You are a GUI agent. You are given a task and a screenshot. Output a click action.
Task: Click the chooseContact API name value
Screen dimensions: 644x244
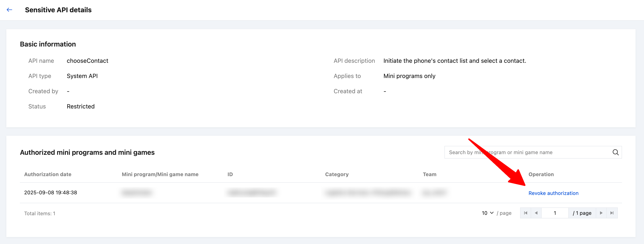(x=88, y=61)
